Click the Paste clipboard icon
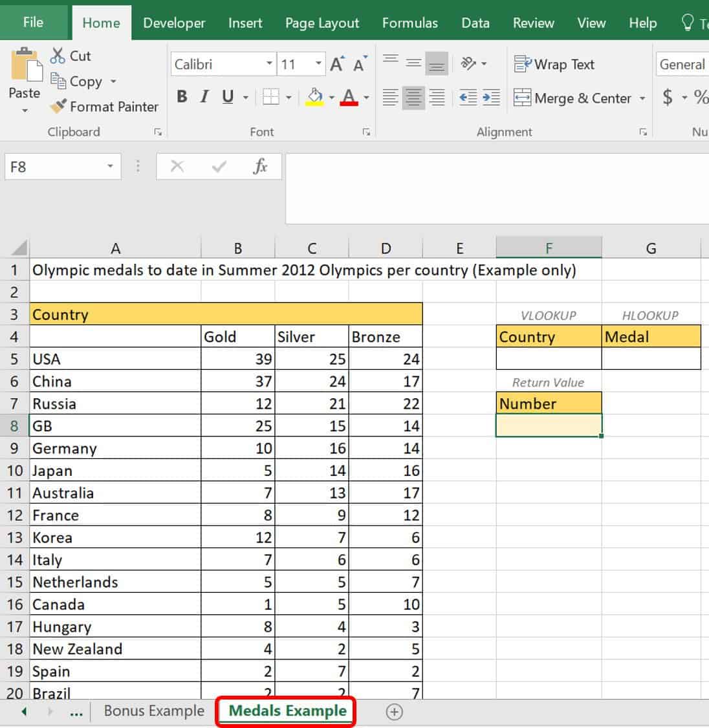 pos(26,65)
